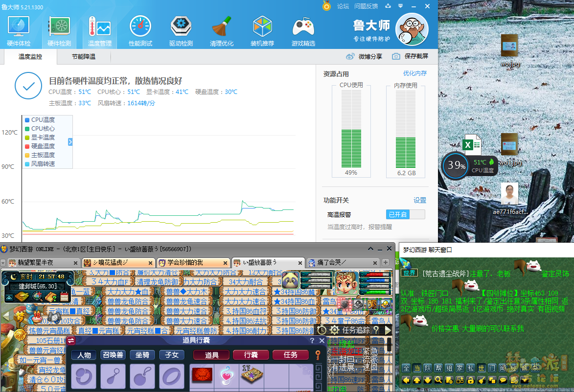Open game tab list dropdown at left
574x392 pixels.
click(x=3, y=263)
